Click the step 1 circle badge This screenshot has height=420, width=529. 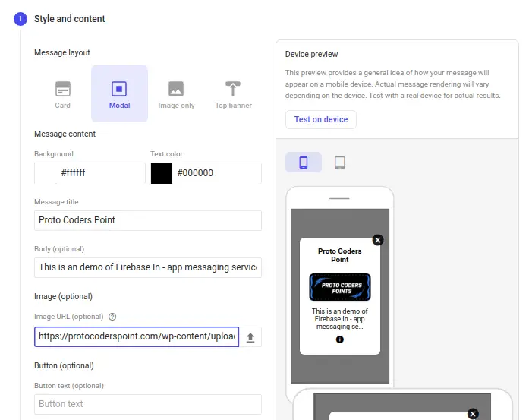pos(20,19)
